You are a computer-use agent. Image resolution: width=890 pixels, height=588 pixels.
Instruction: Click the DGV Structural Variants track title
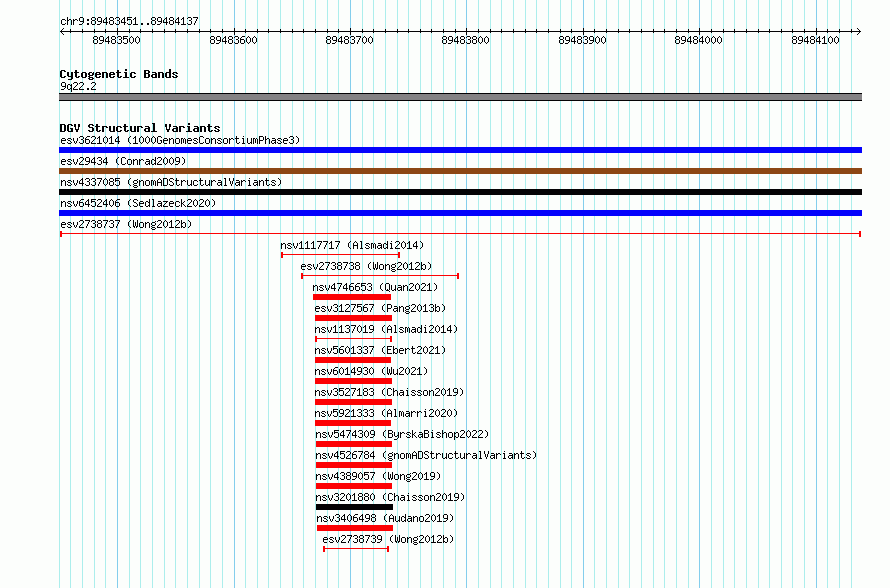coord(140,128)
